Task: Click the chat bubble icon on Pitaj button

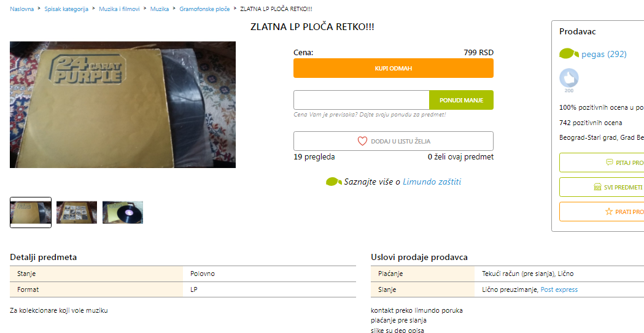Action: pyautogui.click(x=610, y=163)
